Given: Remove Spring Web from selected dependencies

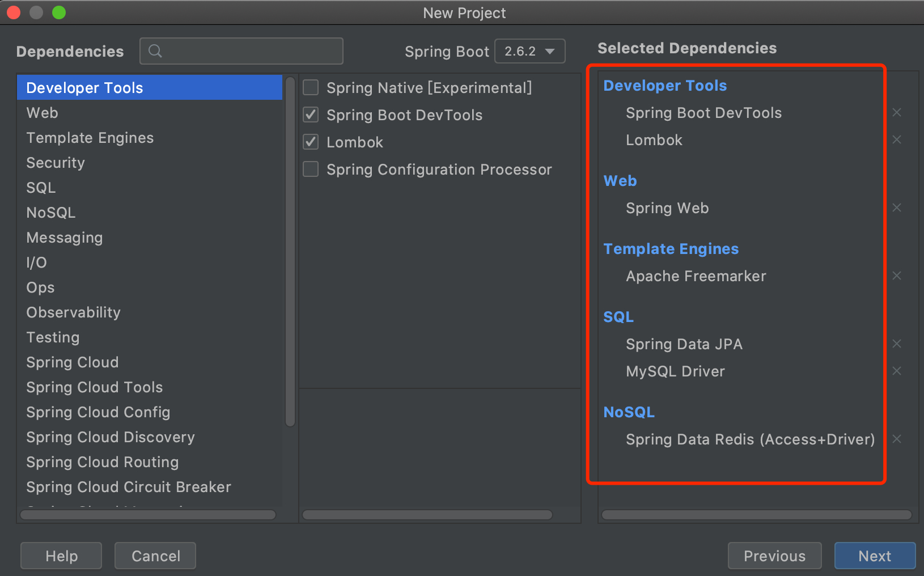Looking at the screenshot, I should tap(897, 207).
